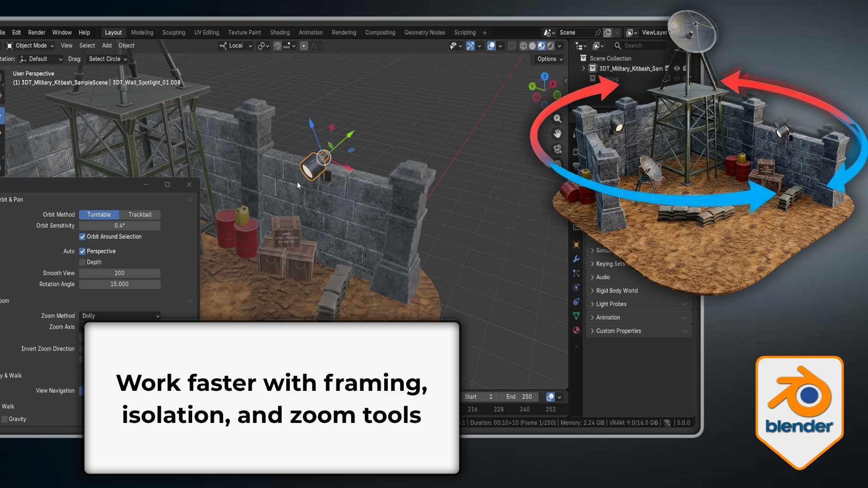Switch to the Modeling workspace tab
Screen dimensions: 868x488
pos(142,33)
